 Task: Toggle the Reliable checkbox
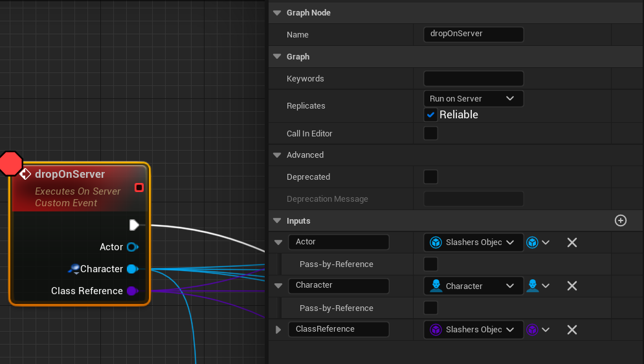430,115
